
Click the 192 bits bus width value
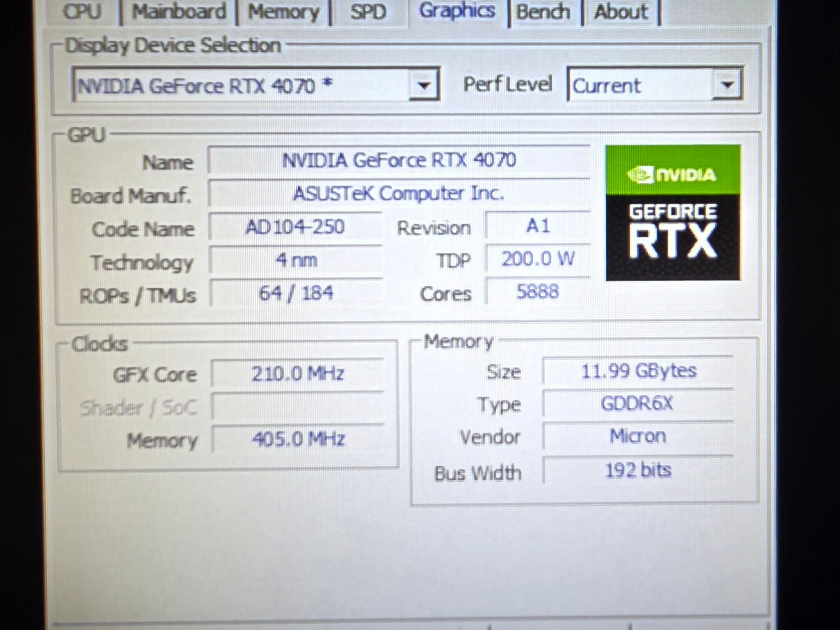(638, 470)
